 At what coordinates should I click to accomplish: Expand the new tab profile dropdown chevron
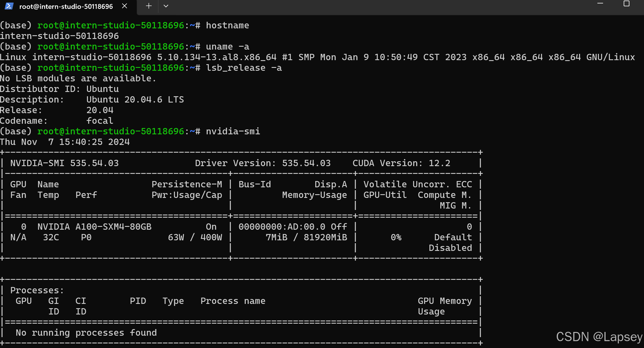point(166,6)
